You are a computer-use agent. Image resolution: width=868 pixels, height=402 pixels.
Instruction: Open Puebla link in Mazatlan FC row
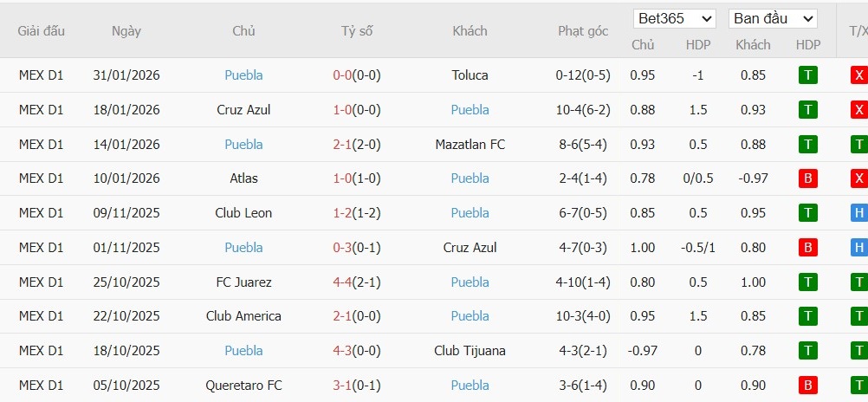tap(243, 145)
